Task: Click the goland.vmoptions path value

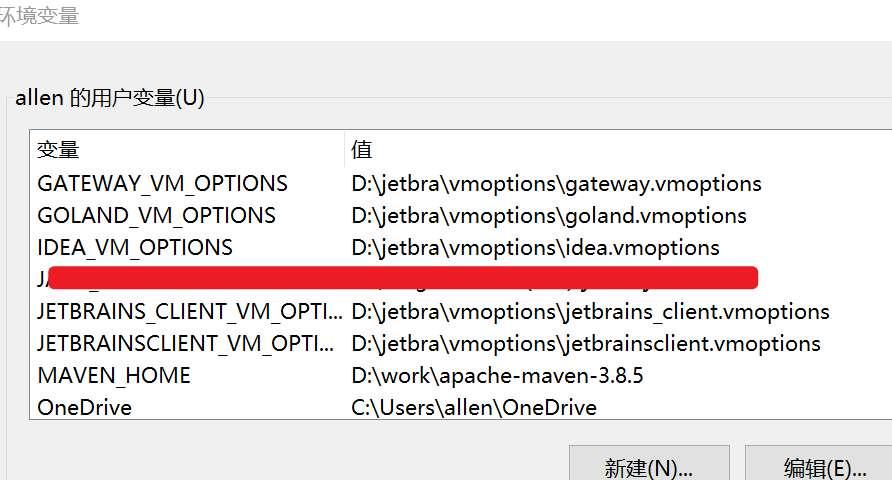Action: pos(549,215)
